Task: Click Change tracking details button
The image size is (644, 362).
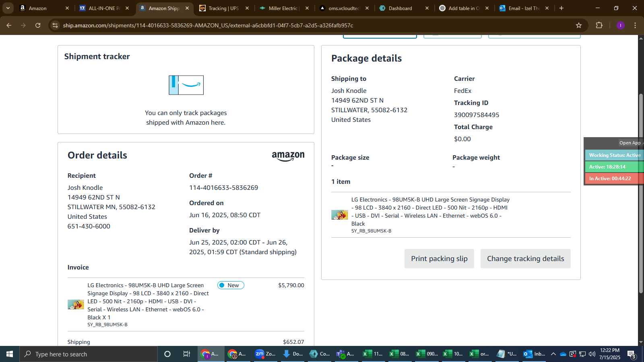Action: click(x=525, y=259)
